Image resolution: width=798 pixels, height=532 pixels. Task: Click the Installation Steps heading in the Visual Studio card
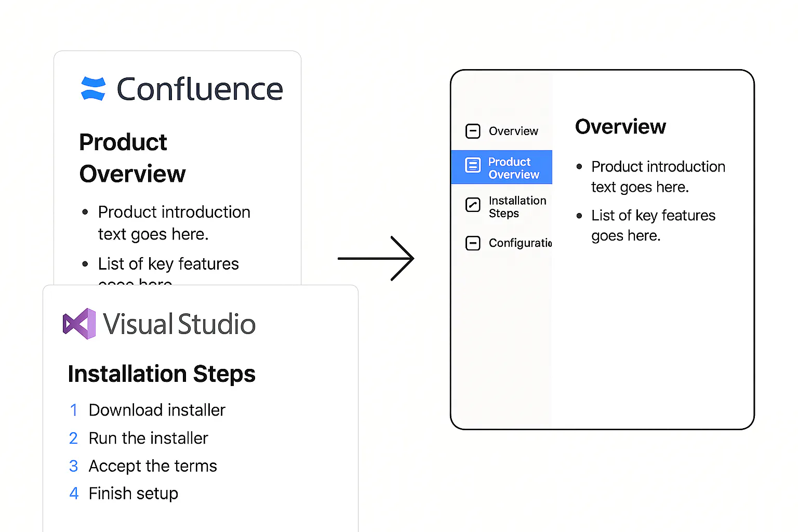162,374
